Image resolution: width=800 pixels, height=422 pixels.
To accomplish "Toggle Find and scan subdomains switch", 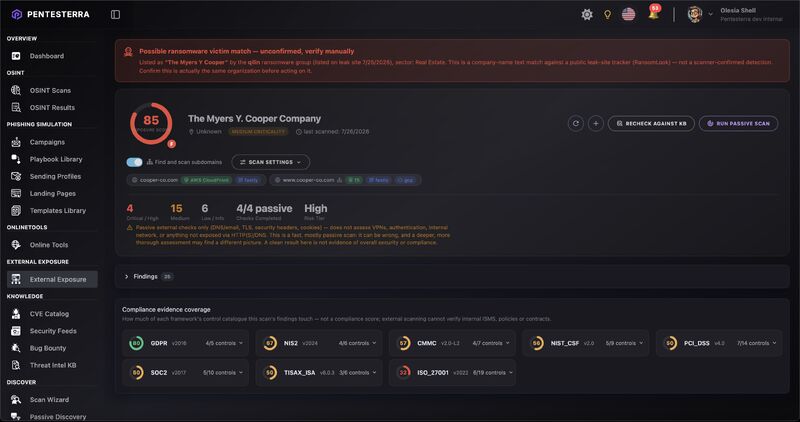I will 134,162.
